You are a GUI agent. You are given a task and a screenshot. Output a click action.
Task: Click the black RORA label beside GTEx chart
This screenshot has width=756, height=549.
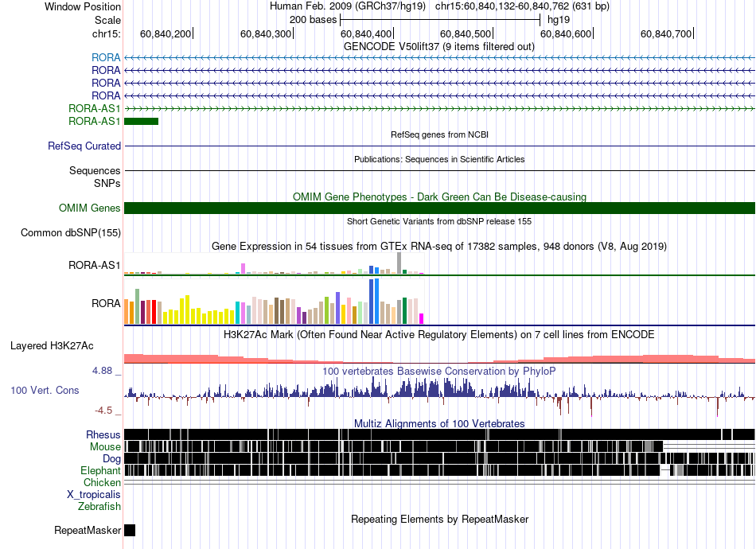(x=106, y=303)
